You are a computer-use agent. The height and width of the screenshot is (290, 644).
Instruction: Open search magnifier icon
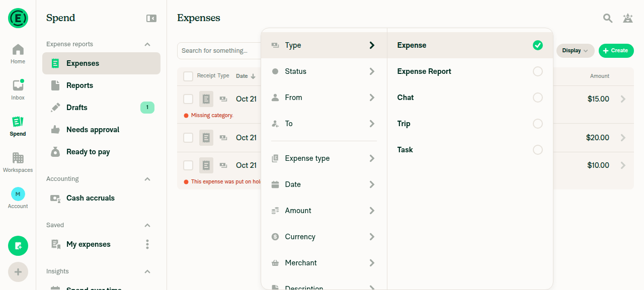tap(608, 18)
